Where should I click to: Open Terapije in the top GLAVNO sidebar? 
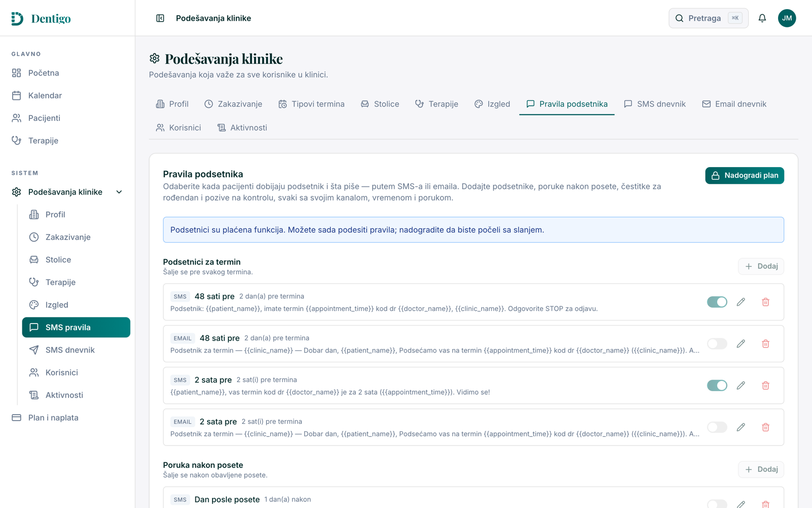[67, 141]
